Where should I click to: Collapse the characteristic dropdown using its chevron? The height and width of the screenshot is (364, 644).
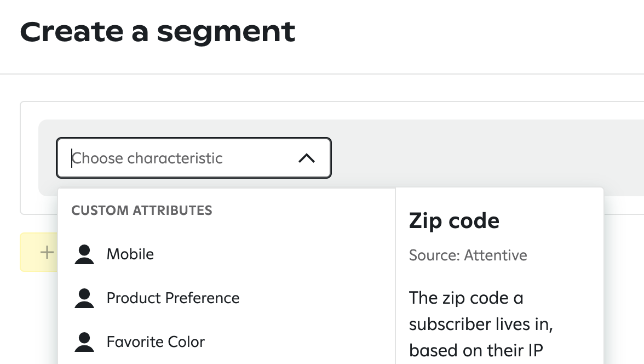coord(307,158)
